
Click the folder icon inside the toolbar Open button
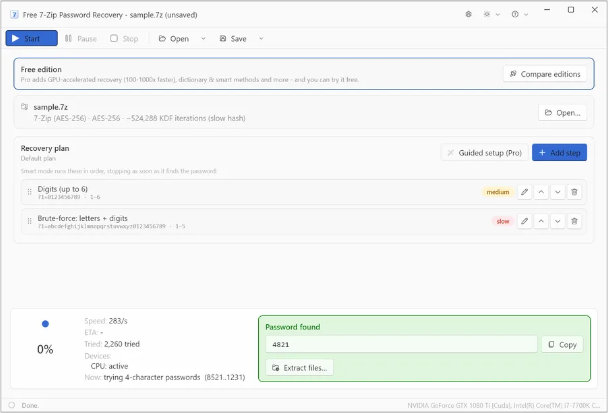click(162, 38)
